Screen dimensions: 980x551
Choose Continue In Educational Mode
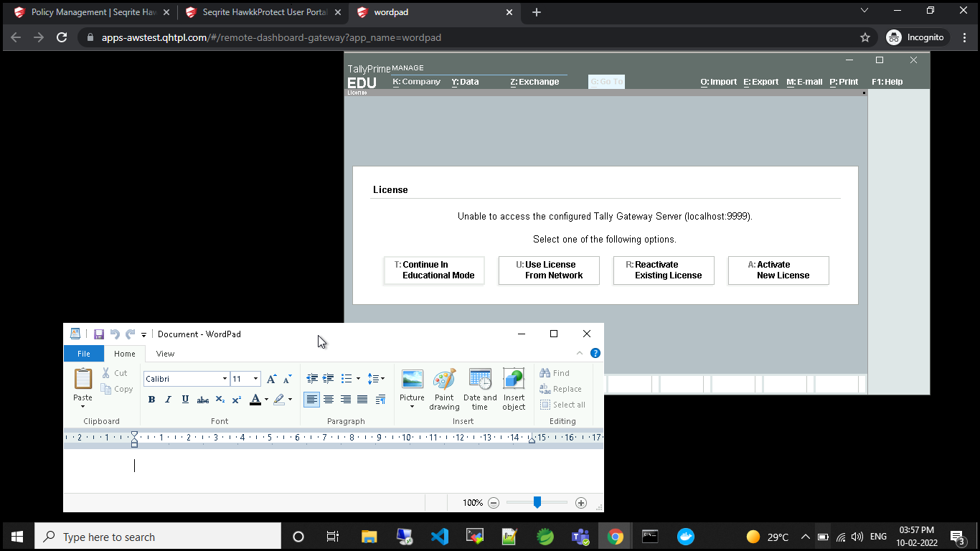pyautogui.click(x=434, y=270)
